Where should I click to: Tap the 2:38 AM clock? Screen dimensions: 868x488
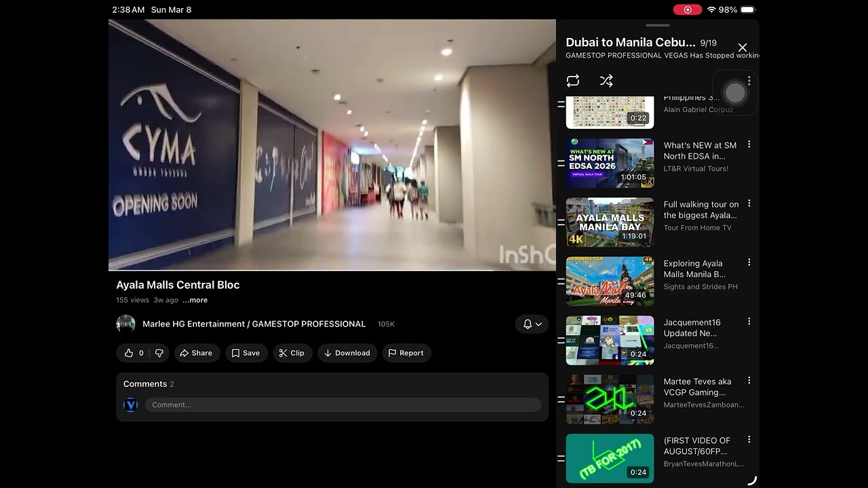coord(128,10)
